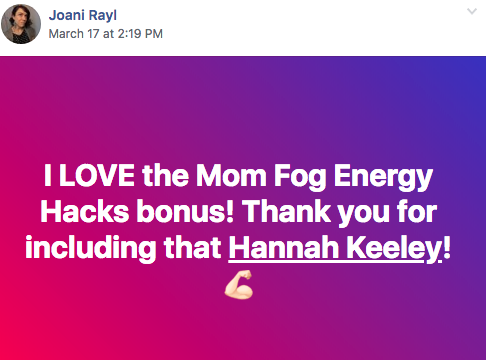
Task: Click the word the before Mom
Action: tap(165, 175)
